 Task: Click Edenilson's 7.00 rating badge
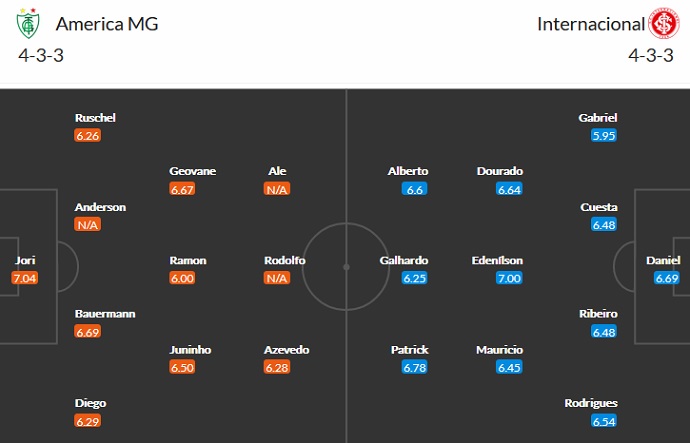[x=509, y=278]
